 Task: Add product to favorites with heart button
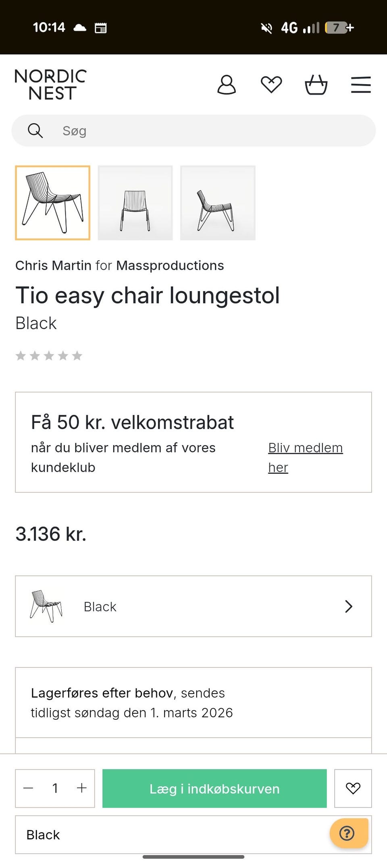tap(353, 788)
